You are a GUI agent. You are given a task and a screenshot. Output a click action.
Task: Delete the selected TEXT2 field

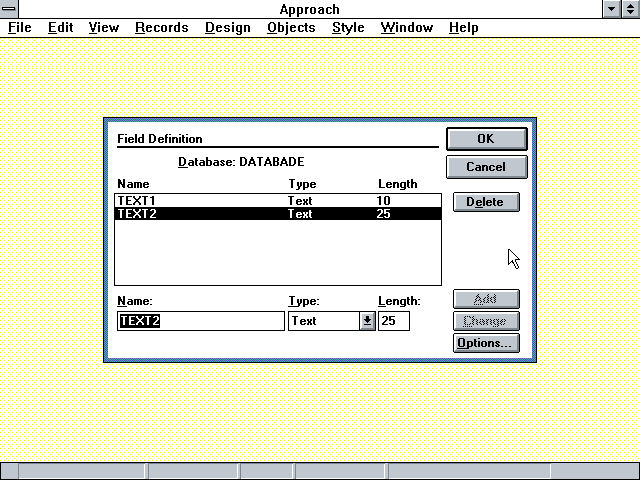(486, 202)
